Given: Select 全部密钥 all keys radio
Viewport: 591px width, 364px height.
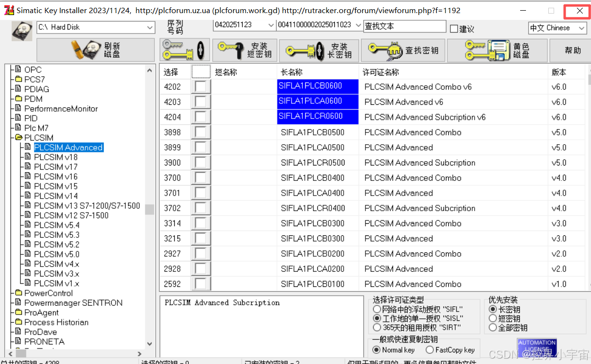Looking at the screenshot, I should [x=492, y=328].
